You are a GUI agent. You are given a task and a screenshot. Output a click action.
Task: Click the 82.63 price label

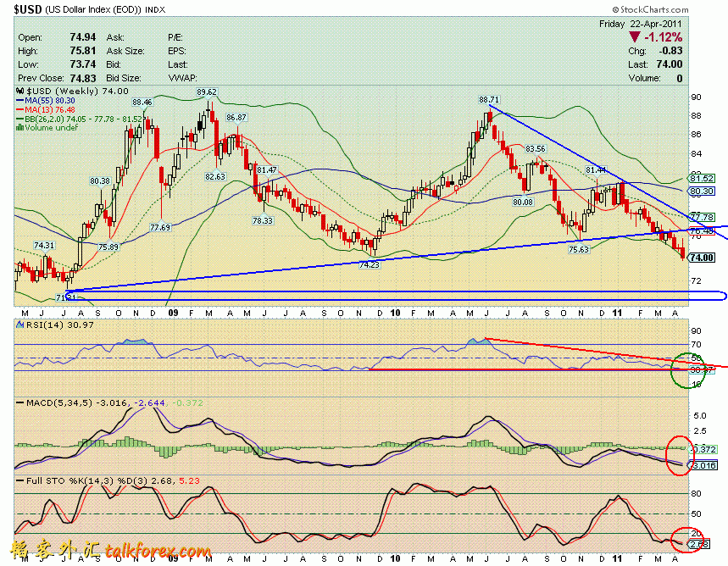click(215, 176)
